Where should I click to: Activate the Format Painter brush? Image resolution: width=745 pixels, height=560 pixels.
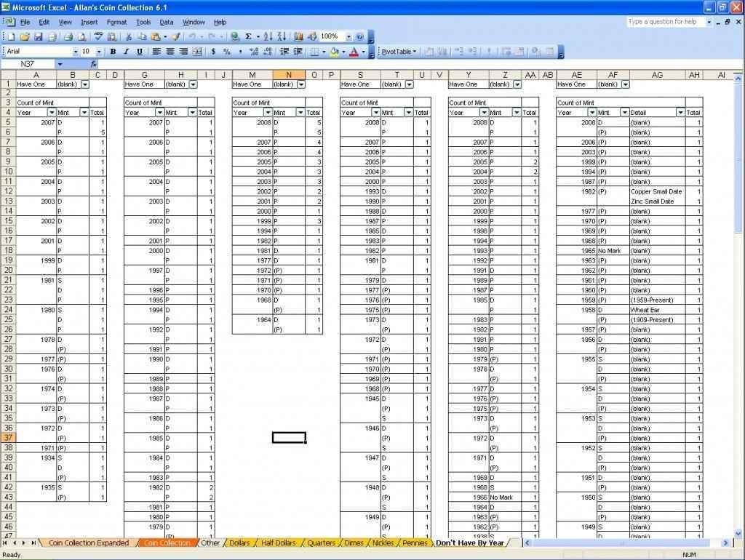(x=176, y=36)
